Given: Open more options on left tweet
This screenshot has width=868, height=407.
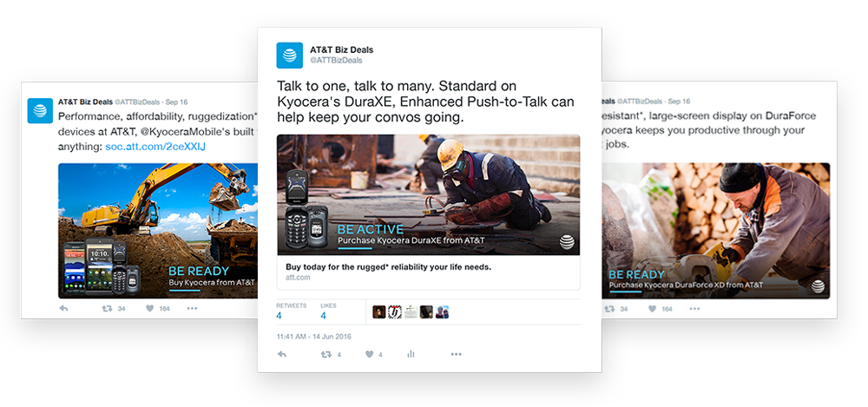Looking at the screenshot, I should [192, 308].
